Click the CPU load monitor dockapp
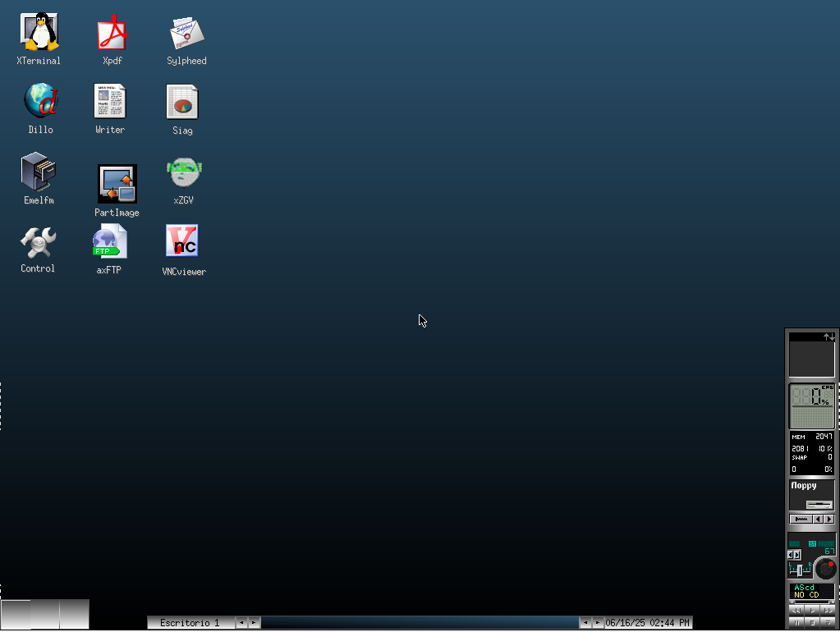The image size is (840, 632). tap(812, 405)
